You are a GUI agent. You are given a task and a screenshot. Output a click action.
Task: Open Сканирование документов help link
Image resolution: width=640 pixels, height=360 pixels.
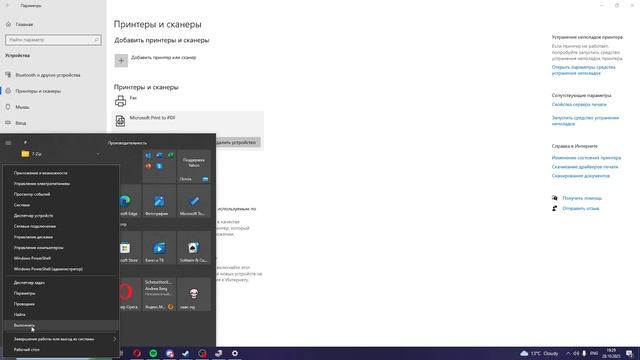coord(580,176)
